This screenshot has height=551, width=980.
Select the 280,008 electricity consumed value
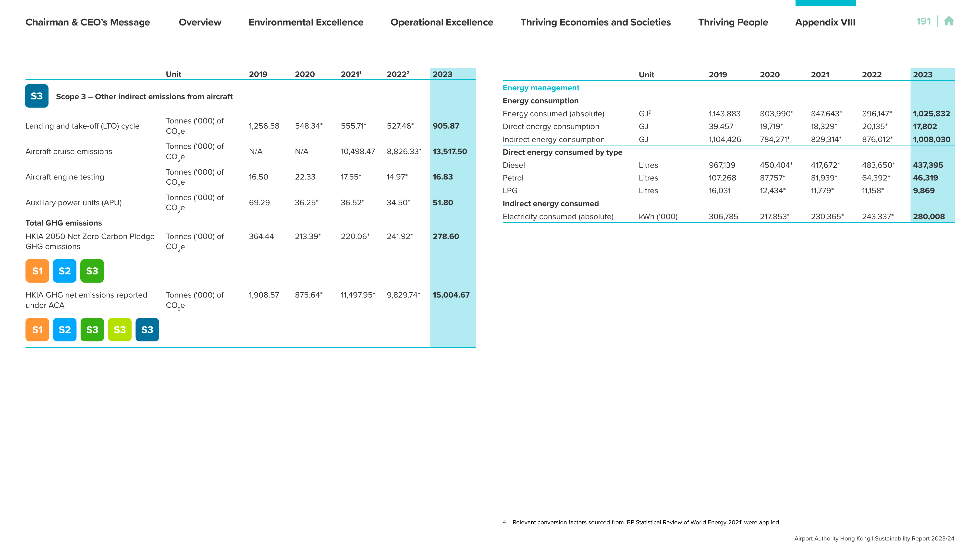(x=929, y=217)
